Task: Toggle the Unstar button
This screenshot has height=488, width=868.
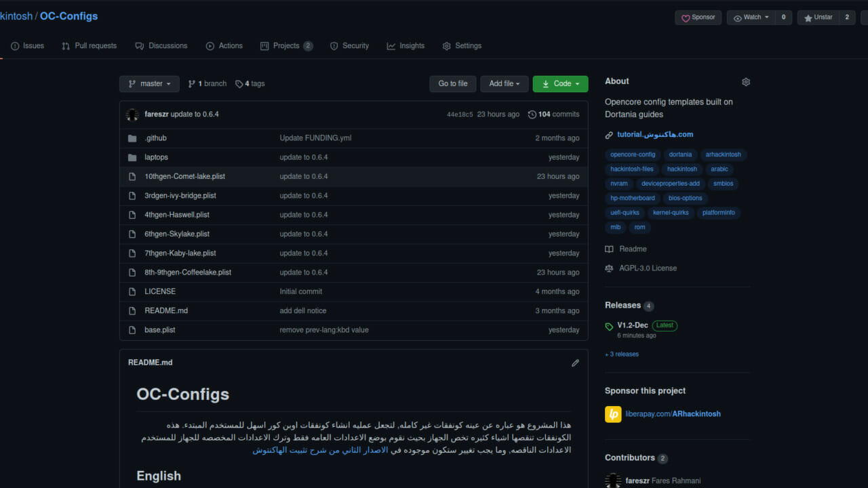Action: [x=818, y=18]
